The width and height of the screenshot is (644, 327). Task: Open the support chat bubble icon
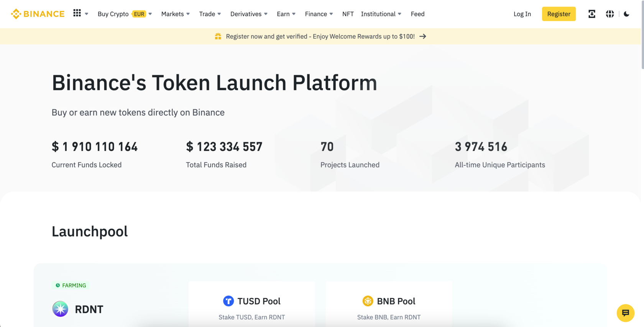626,313
